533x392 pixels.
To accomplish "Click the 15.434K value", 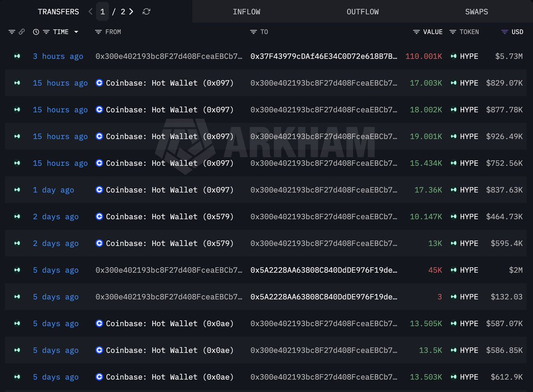I will tap(426, 163).
